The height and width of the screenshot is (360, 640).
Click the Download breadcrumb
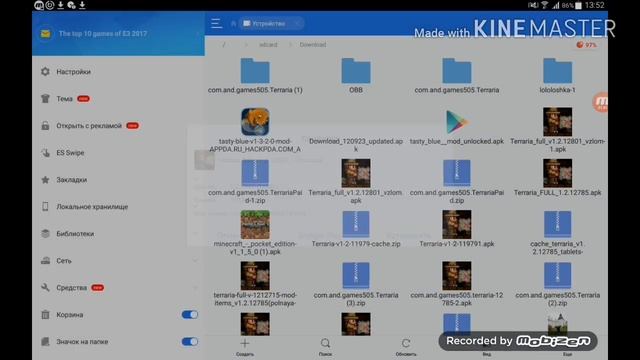tap(313, 44)
